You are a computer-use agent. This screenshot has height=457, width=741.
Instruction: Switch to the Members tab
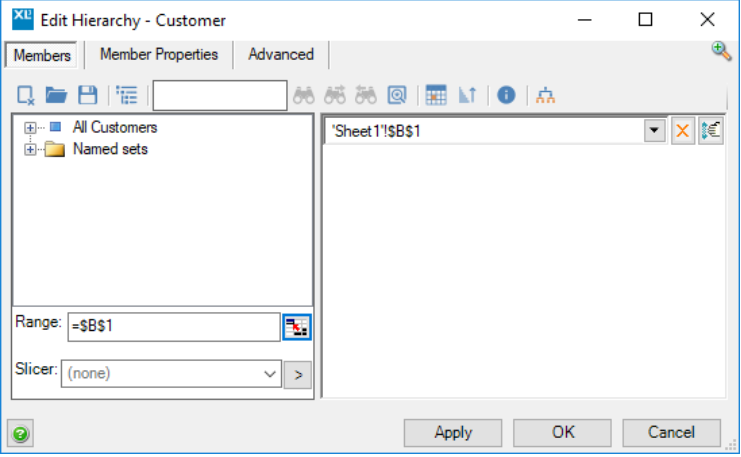(x=42, y=55)
